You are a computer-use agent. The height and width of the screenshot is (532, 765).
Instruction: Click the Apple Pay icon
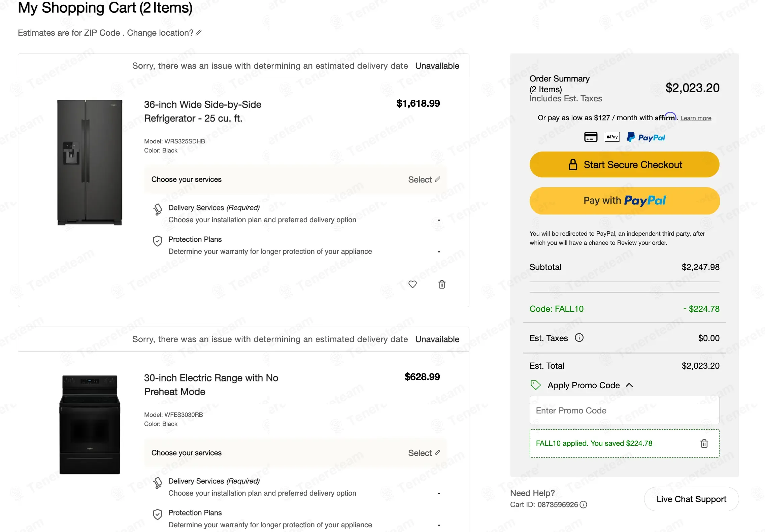pyautogui.click(x=612, y=137)
